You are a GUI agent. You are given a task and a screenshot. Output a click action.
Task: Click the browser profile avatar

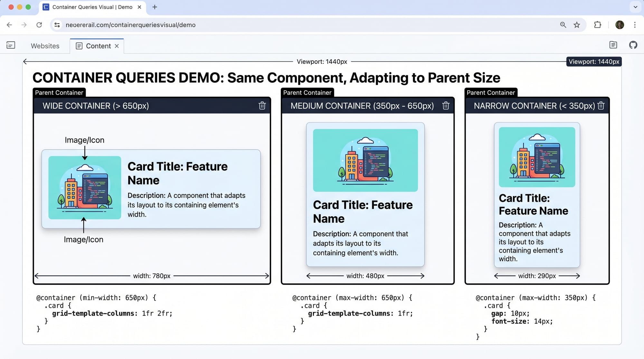pos(619,24)
